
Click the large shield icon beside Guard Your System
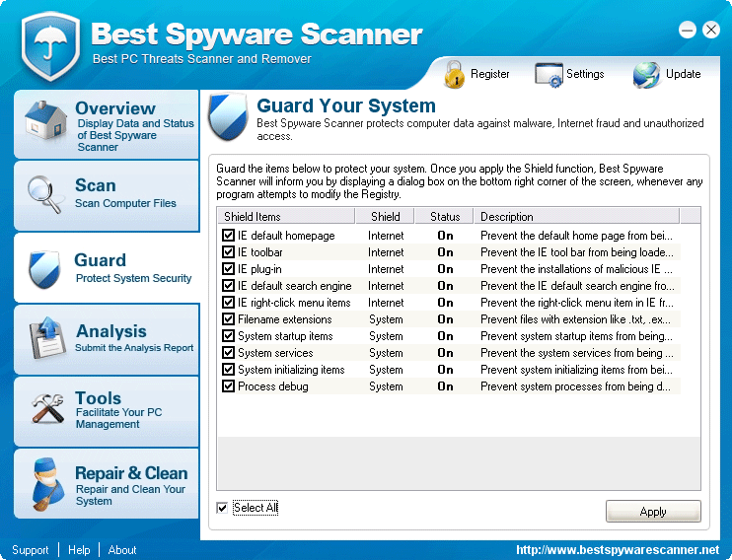click(x=228, y=116)
